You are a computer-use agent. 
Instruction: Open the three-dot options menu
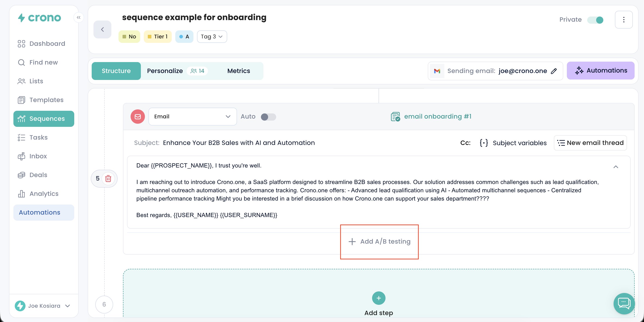[x=623, y=20]
